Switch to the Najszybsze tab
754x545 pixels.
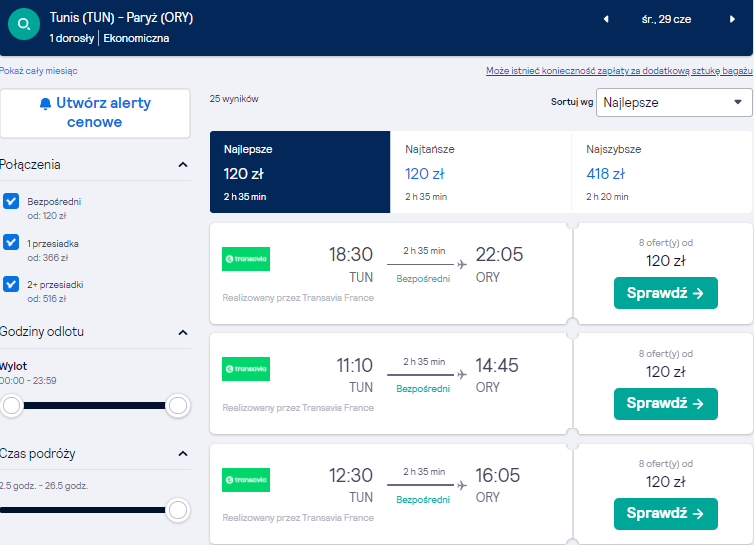coord(661,172)
